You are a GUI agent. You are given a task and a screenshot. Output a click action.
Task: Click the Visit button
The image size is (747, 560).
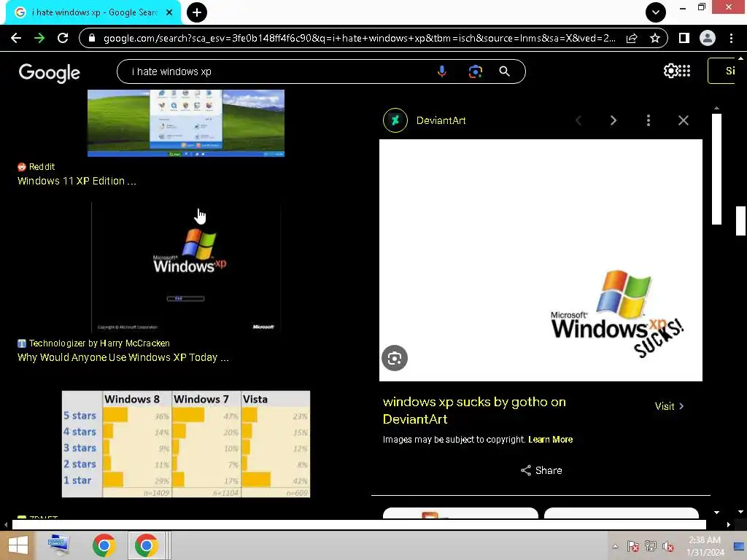pyautogui.click(x=669, y=406)
